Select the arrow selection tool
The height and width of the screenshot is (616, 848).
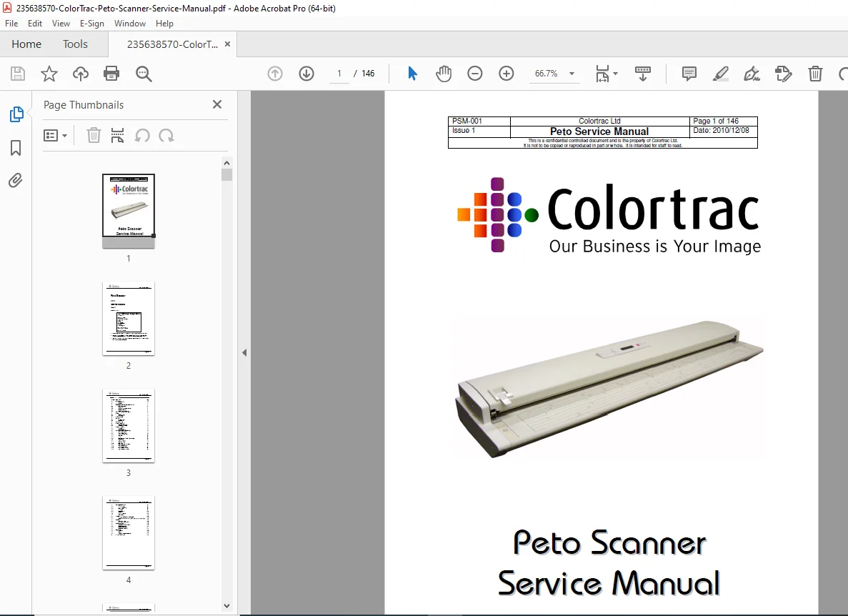tap(413, 74)
